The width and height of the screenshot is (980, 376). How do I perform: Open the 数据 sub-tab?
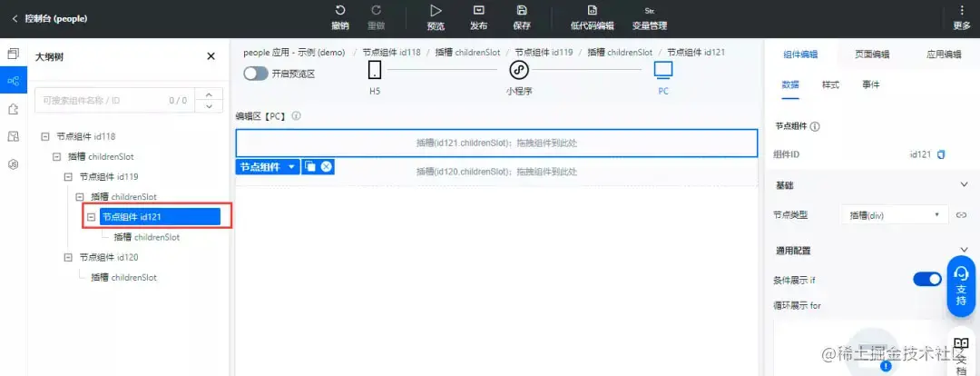pyautogui.click(x=790, y=85)
